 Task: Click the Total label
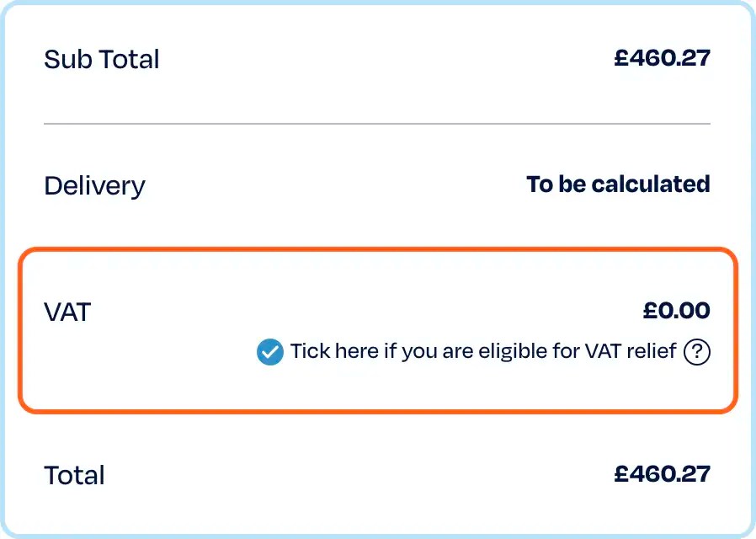coord(74,474)
